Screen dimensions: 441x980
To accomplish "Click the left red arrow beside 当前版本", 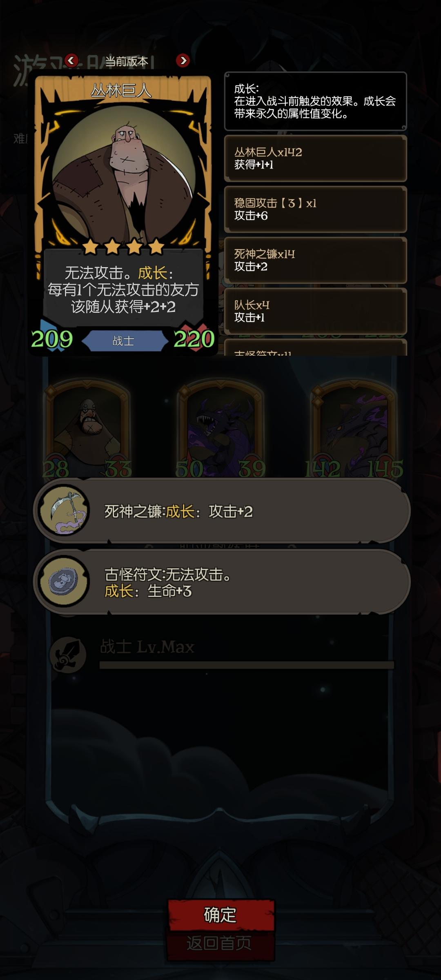I will pyautogui.click(x=71, y=60).
